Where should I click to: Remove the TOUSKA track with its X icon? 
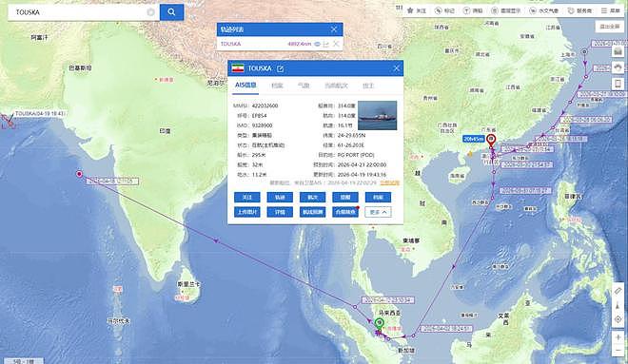(x=336, y=44)
